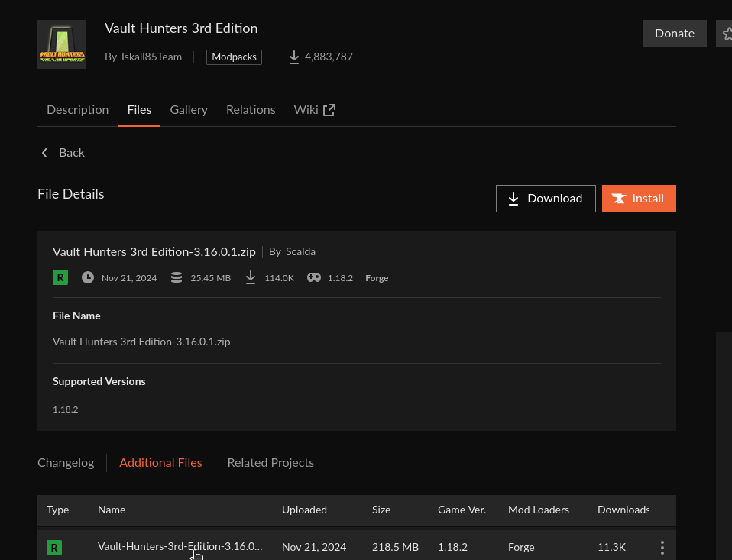The height and width of the screenshot is (560, 732).
Task: Click the clock icon next to Nov 21, 2024
Action: 88,277
